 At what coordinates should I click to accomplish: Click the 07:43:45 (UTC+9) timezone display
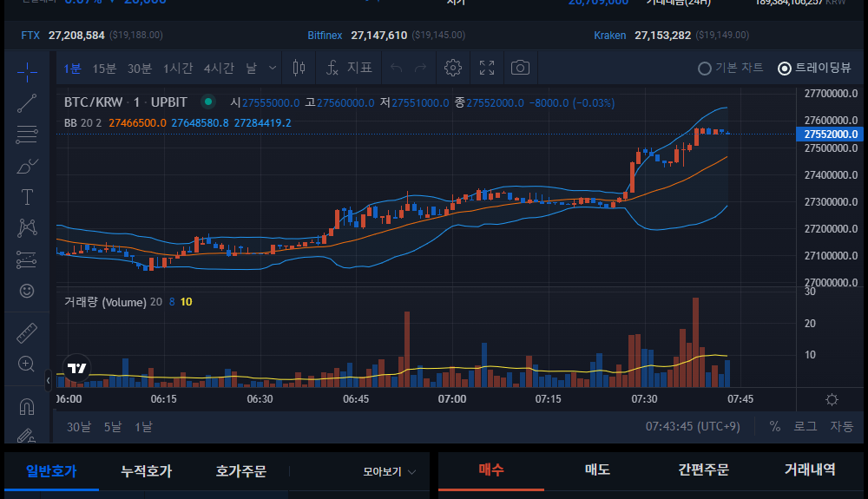[x=693, y=426]
